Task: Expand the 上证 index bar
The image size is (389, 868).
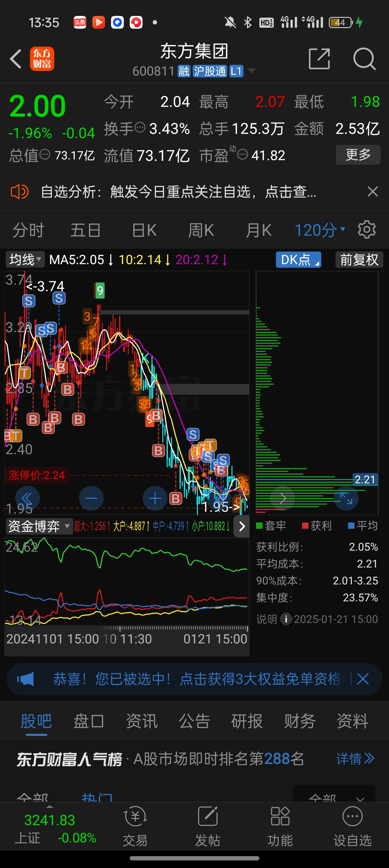Action: pyautogui.click(x=50, y=806)
